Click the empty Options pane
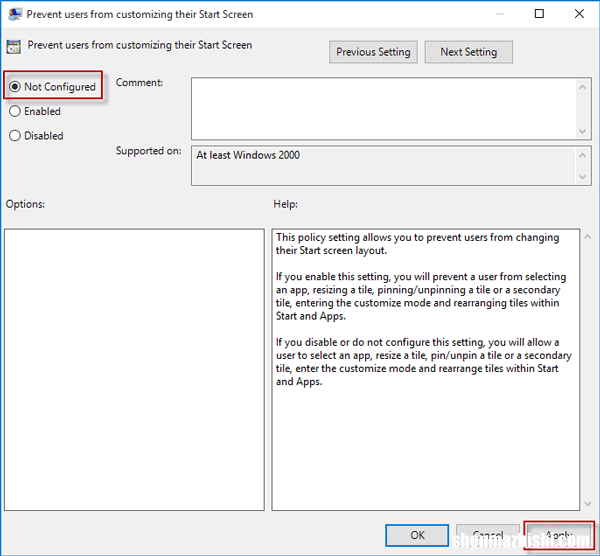600x556 pixels. click(134, 370)
